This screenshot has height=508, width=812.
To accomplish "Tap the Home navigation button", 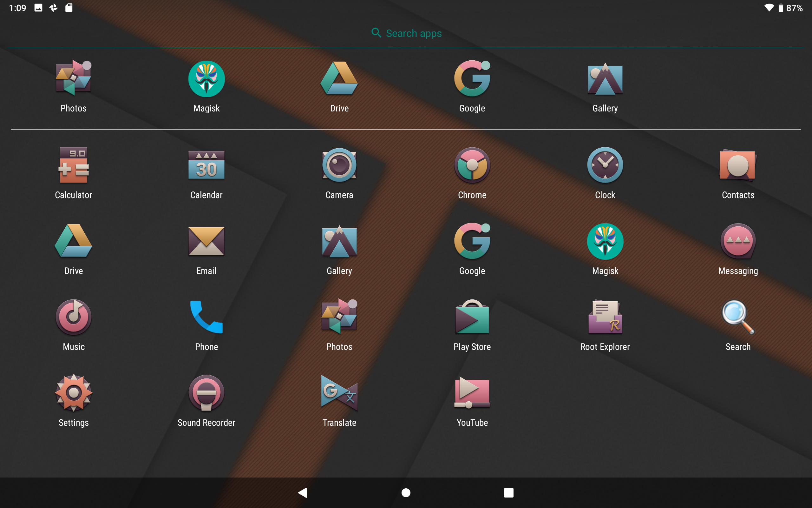I will [x=406, y=492].
